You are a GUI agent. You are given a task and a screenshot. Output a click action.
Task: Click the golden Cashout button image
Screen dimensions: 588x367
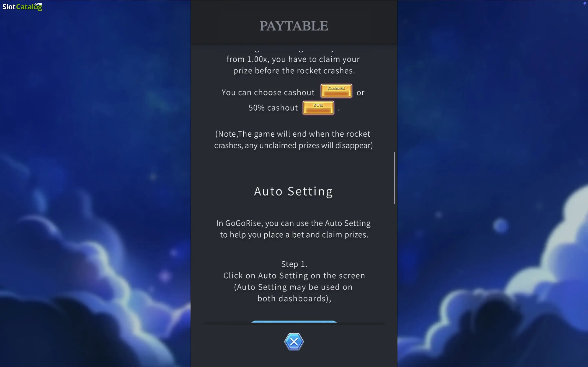tap(336, 91)
